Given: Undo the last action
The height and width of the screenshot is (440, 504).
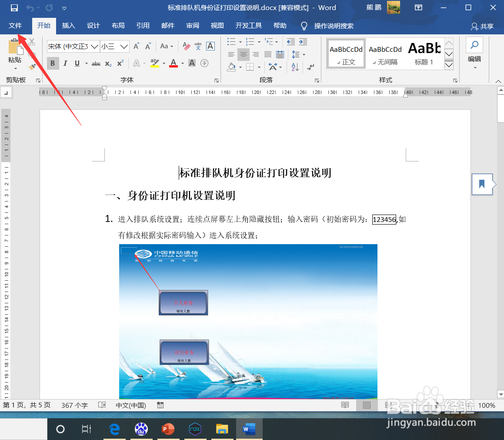Looking at the screenshot, I should coord(30,8).
